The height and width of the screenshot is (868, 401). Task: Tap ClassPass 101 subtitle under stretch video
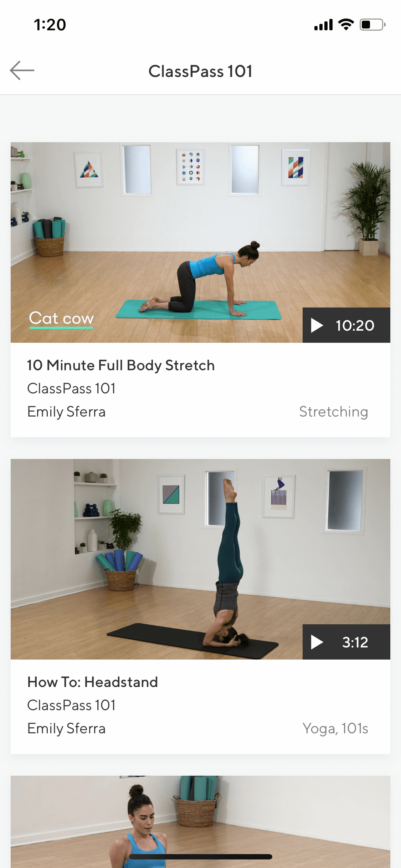coord(71,388)
